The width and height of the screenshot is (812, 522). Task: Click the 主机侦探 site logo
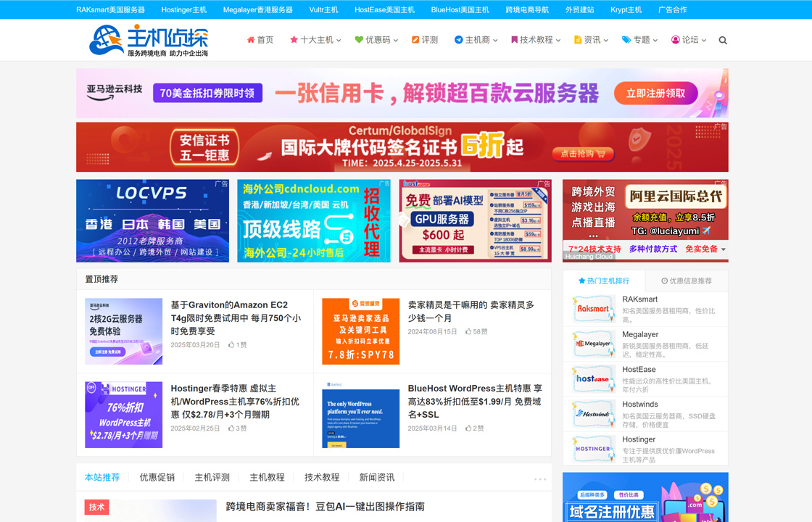click(149, 40)
